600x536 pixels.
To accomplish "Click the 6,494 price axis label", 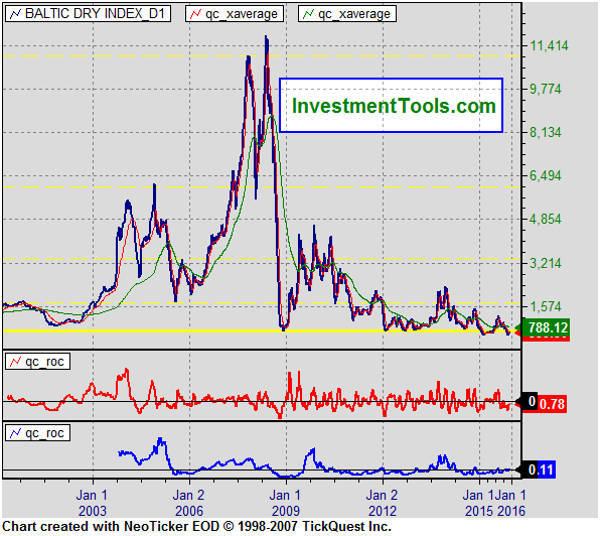I will (x=549, y=176).
